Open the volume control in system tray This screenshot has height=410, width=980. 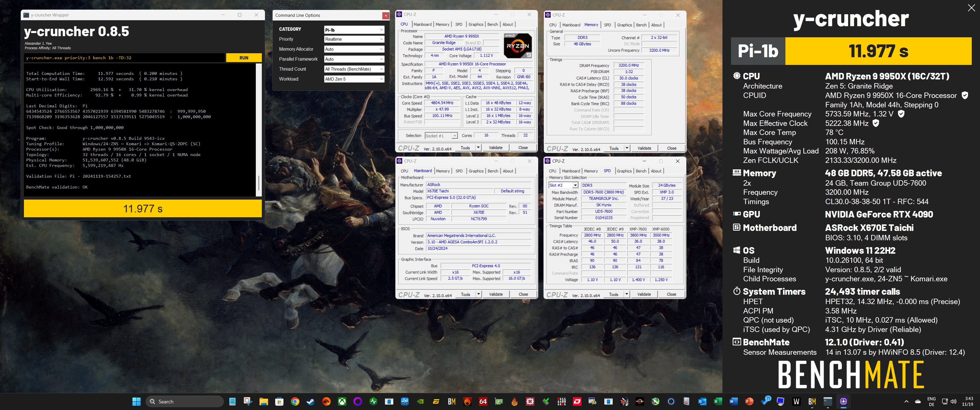click(954, 401)
